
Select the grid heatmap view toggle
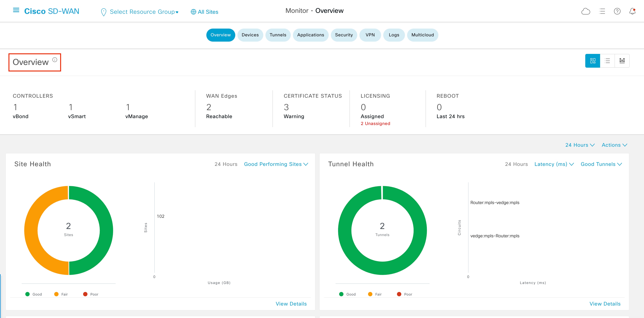coord(622,61)
